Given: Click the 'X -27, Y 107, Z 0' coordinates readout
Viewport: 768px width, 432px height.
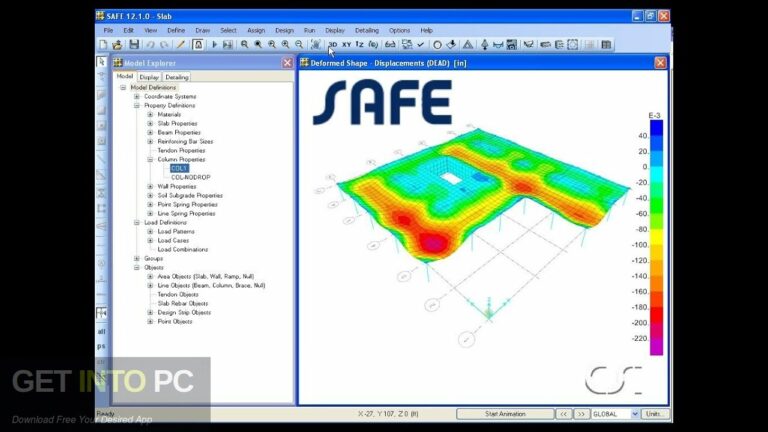Looking at the screenshot, I should click(388, 414).
